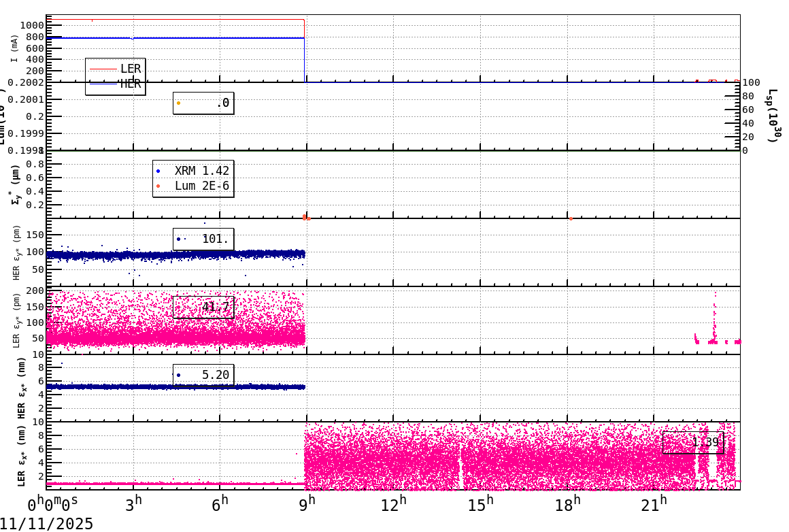The image size is (789, 532).
Task: Click the I (mA) y-axis title
Action: (14, 49)
